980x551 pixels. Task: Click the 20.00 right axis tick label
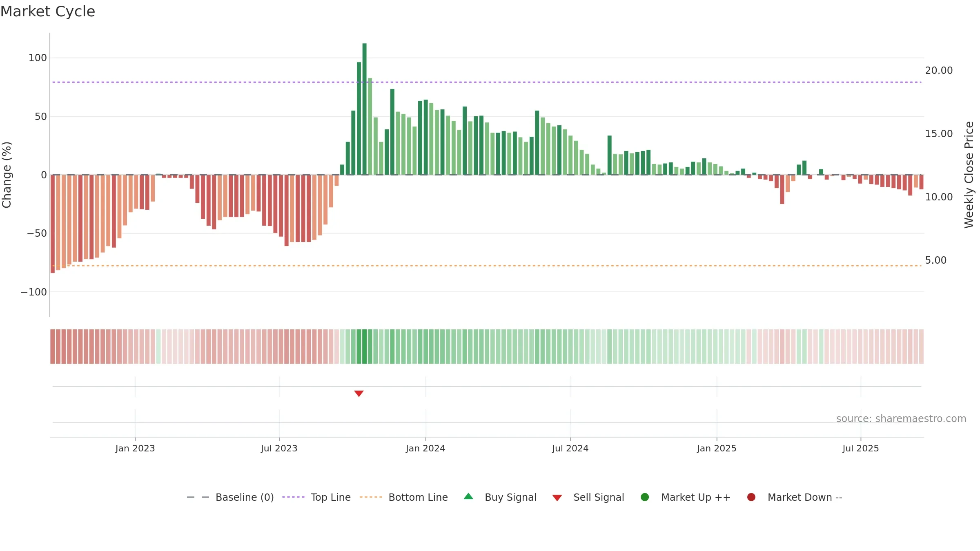tap(939, 71)
